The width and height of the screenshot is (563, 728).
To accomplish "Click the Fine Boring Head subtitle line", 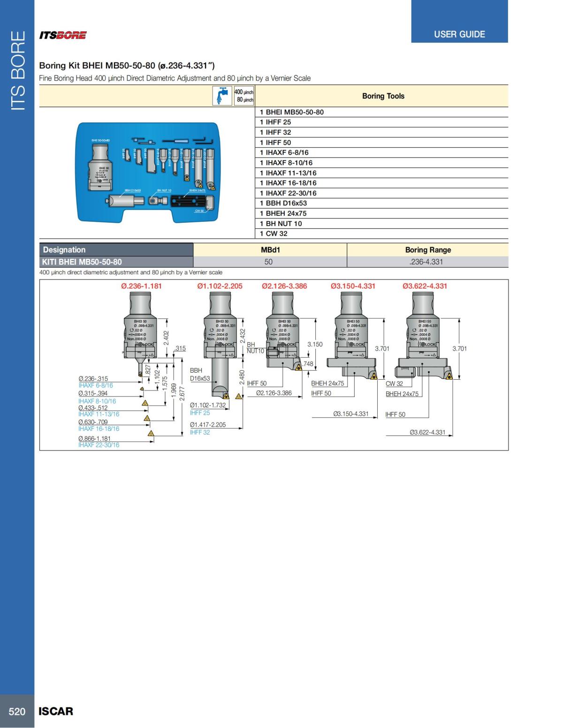I will 175,78.
